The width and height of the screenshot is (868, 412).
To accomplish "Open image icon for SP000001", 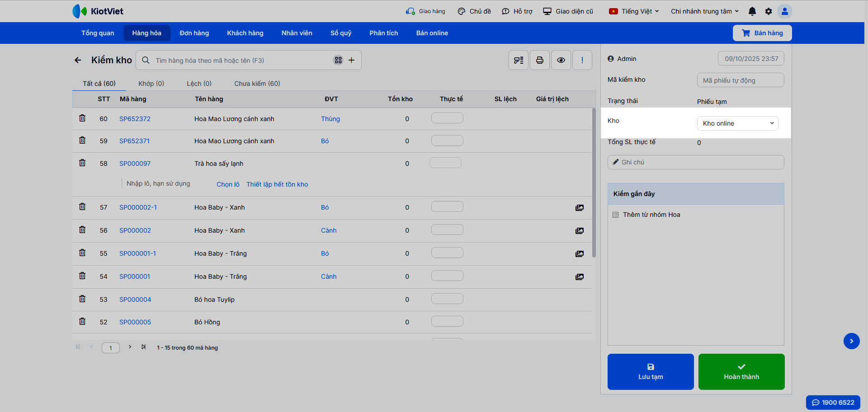I will (580, 277).
